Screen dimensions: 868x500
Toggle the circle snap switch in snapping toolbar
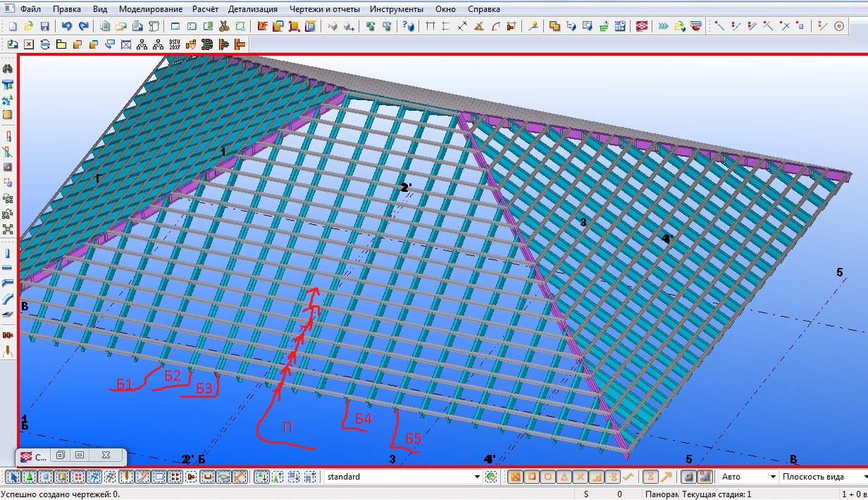click(x=548, y=477)
